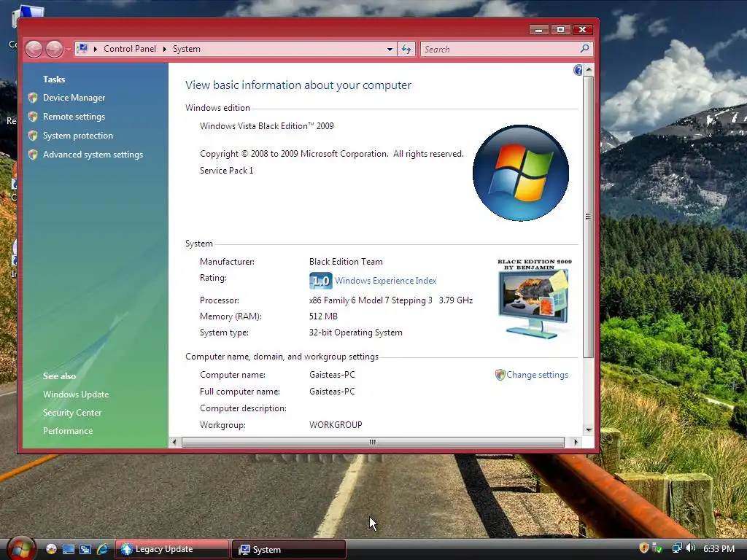Click security alert shield tray icon

pyautogui.click(x=643, y=548)
